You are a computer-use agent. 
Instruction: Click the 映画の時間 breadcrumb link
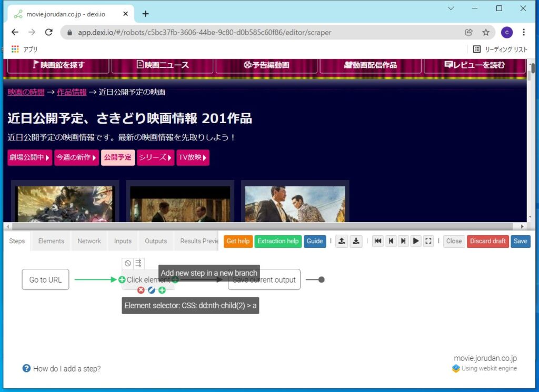point(26,92)
